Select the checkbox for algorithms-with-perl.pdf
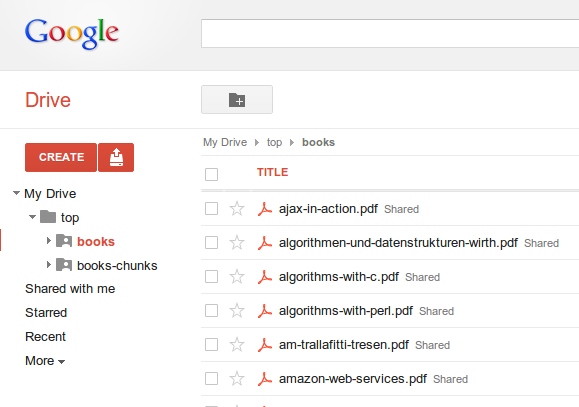 point(212,311)
